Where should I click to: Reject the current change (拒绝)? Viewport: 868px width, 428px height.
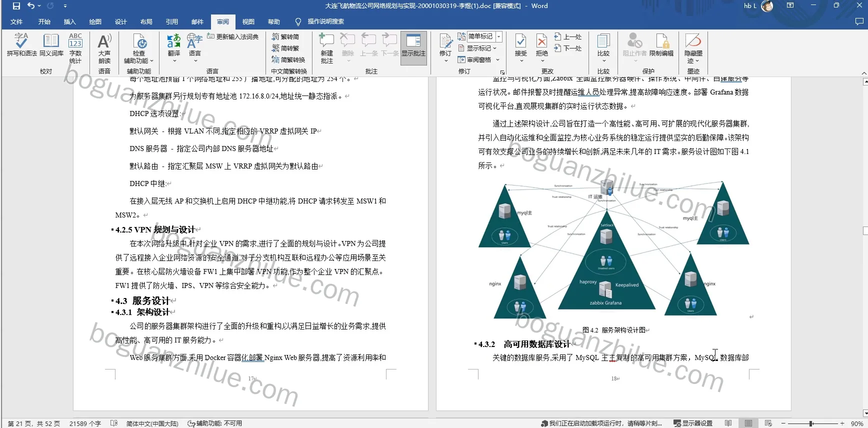click(x=541, y=44)
